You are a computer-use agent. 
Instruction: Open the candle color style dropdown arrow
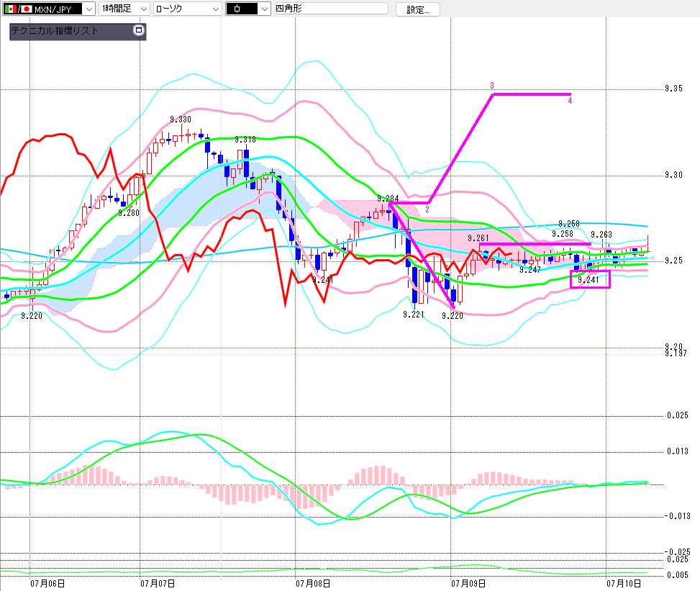[265, 9]
